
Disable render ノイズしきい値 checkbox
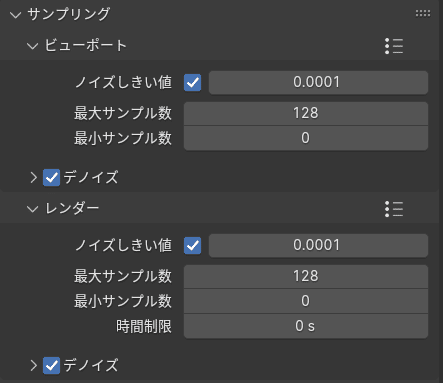[193, 246]
